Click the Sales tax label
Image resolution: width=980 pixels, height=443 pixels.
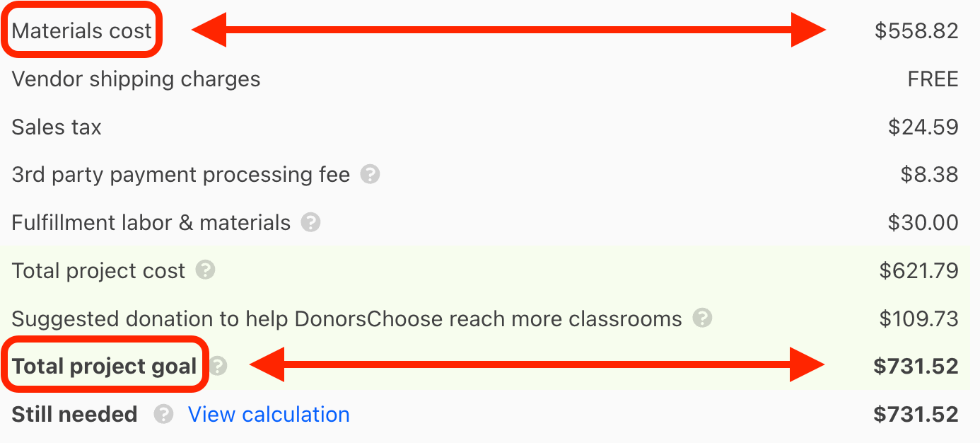(x=57, y=127)
